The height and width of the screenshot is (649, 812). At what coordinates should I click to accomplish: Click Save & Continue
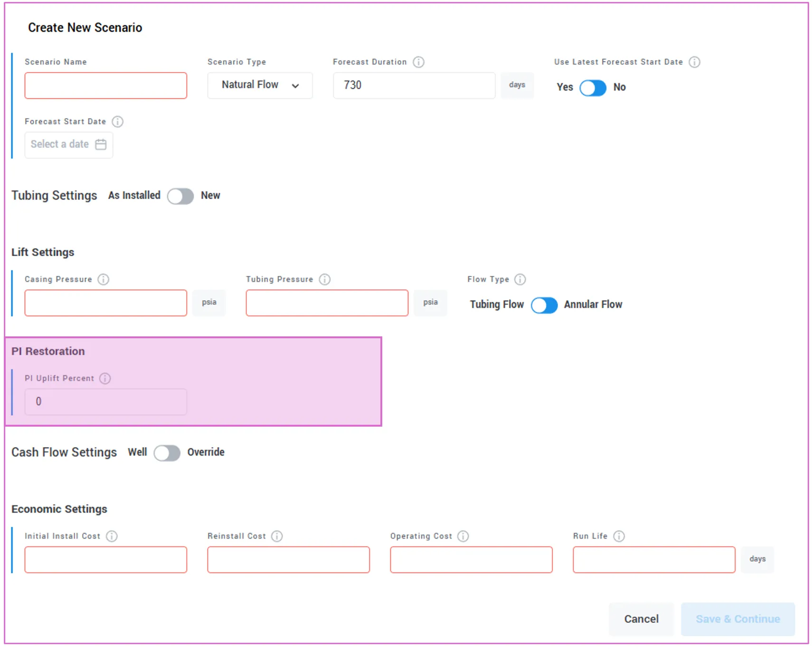click(x=738, y=619)
